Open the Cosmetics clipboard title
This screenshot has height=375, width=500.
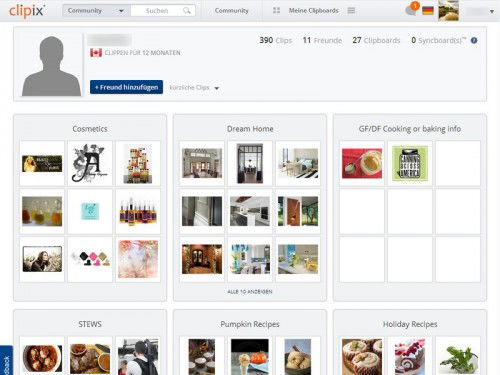pyautogui.click(x=90, y=129)
